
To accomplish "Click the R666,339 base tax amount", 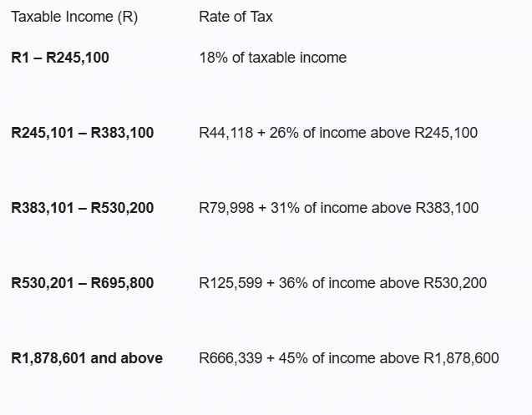I will point(231,358).
